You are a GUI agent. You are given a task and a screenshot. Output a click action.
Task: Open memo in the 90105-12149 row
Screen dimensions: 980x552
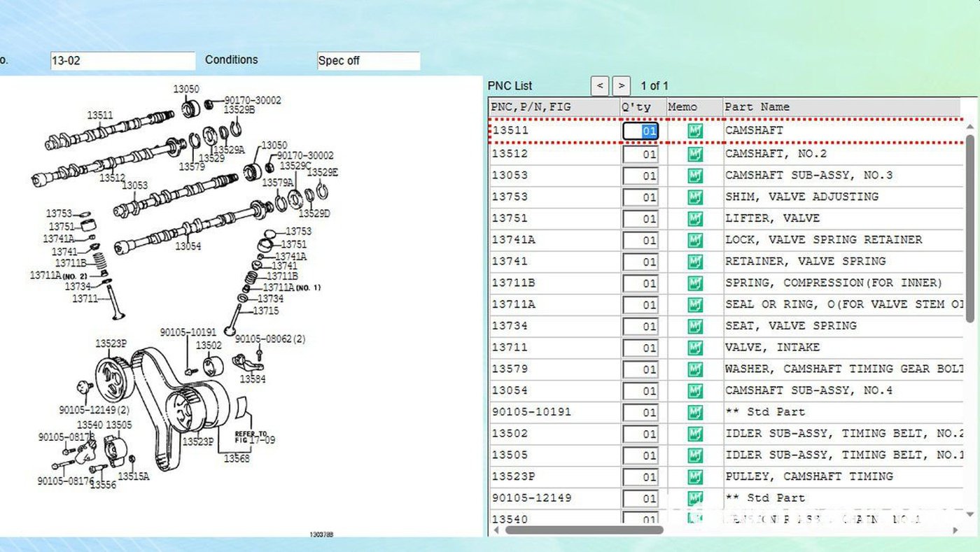694,499
